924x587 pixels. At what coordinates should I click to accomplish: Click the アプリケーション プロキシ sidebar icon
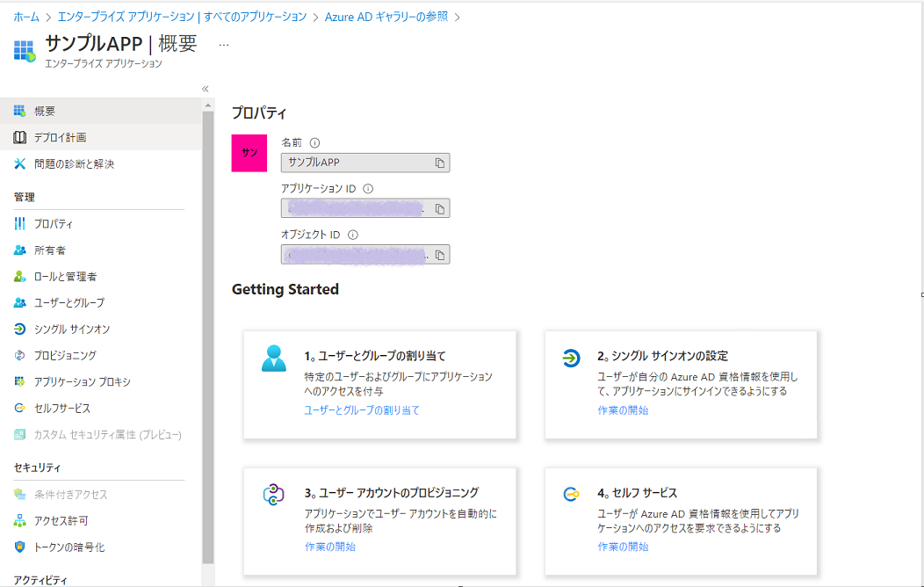tap(19, 382)
